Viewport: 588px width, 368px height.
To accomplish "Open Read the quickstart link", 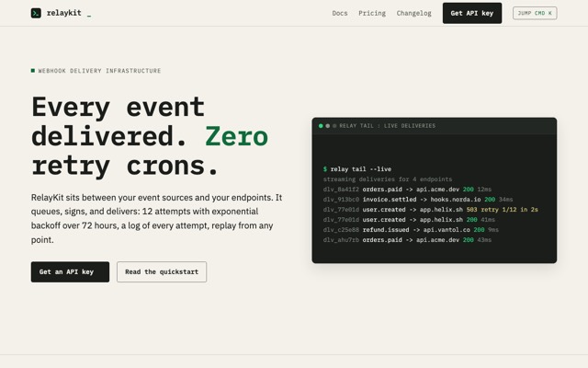I will pos(162,272).
